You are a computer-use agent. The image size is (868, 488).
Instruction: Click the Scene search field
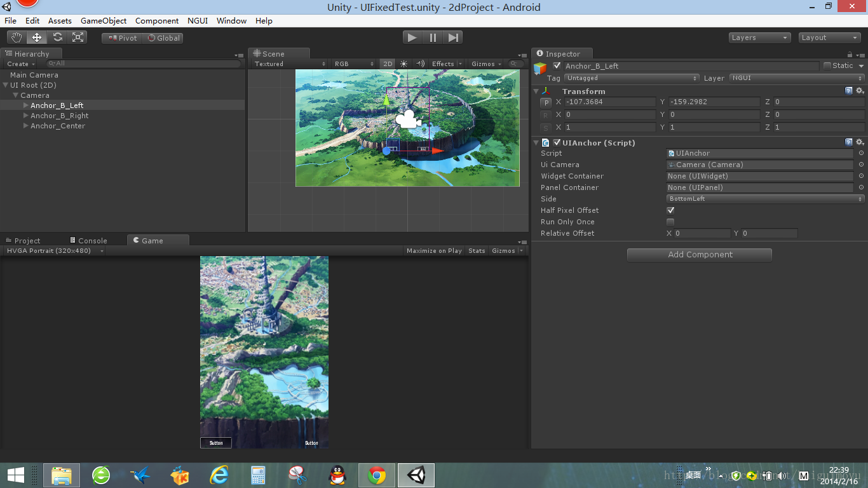click(517, 64)
